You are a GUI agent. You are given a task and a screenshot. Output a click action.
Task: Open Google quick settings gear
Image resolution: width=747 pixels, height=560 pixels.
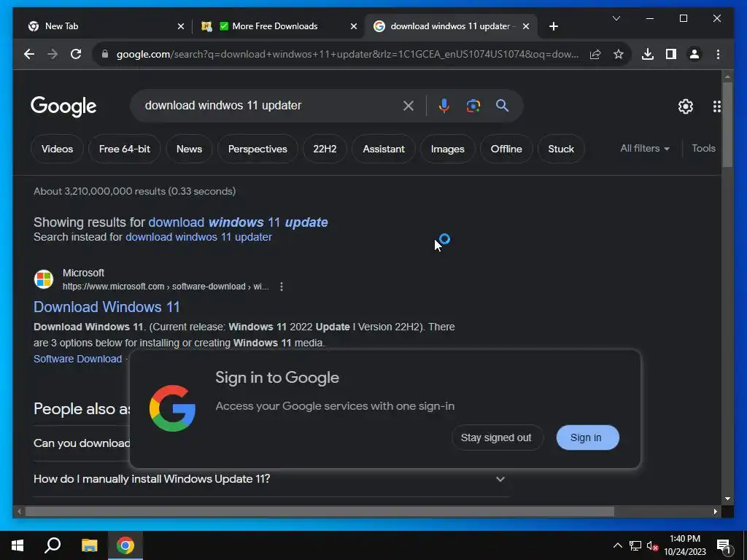pyautogui.click(x=685, y=106)
